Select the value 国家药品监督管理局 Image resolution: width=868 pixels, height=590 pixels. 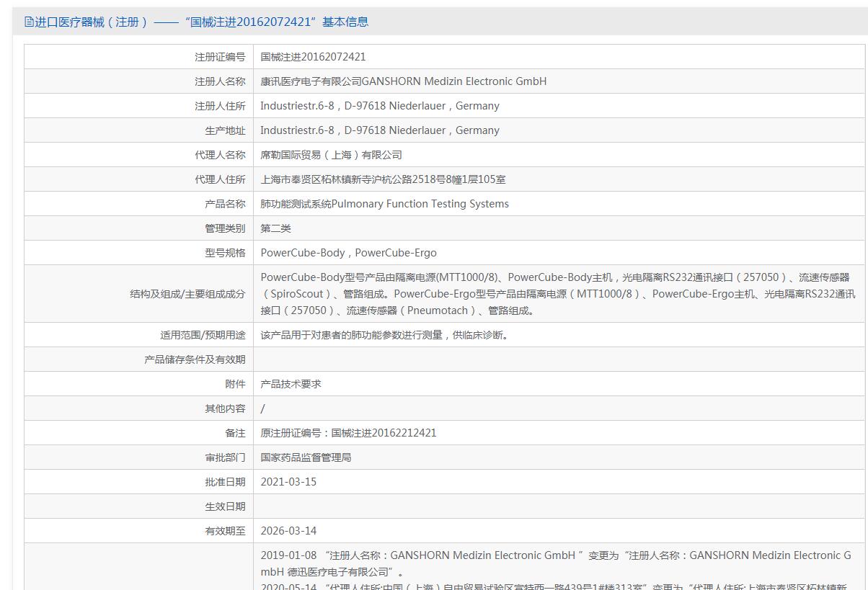[306, 457]
